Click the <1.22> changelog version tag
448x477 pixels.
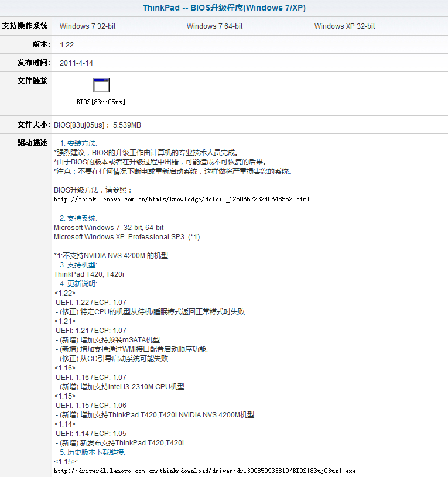pyautogui.click(x=65, y=293)
